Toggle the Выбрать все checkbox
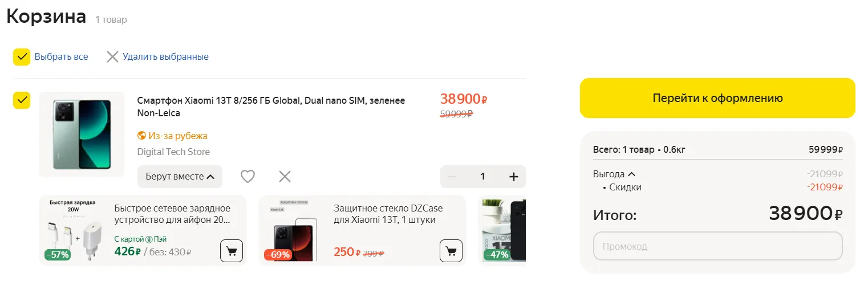This screenshot has height=285, width=868. pos(22,56)
